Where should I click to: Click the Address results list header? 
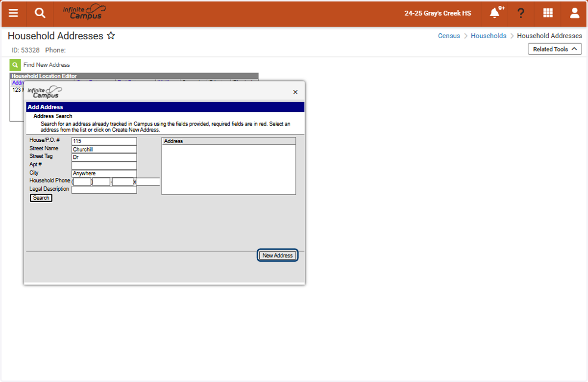tap(229, 141)
